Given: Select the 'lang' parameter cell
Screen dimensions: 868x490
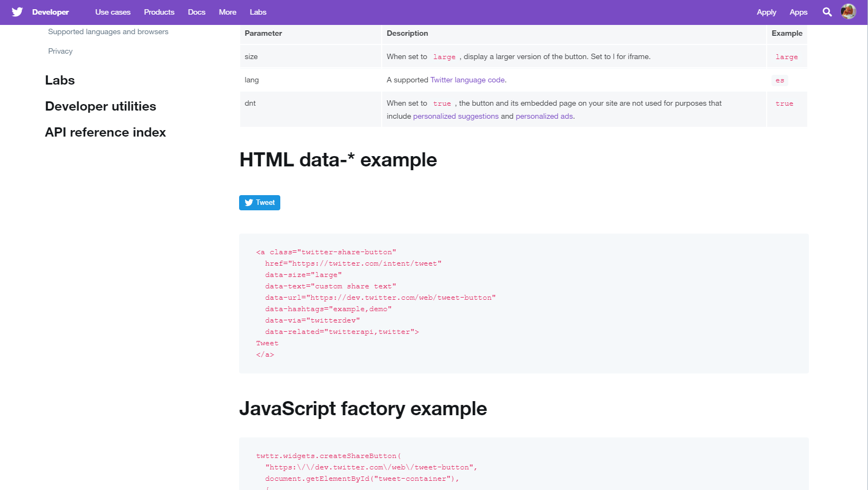Looking at the screenshot, I should coord(311,80).
